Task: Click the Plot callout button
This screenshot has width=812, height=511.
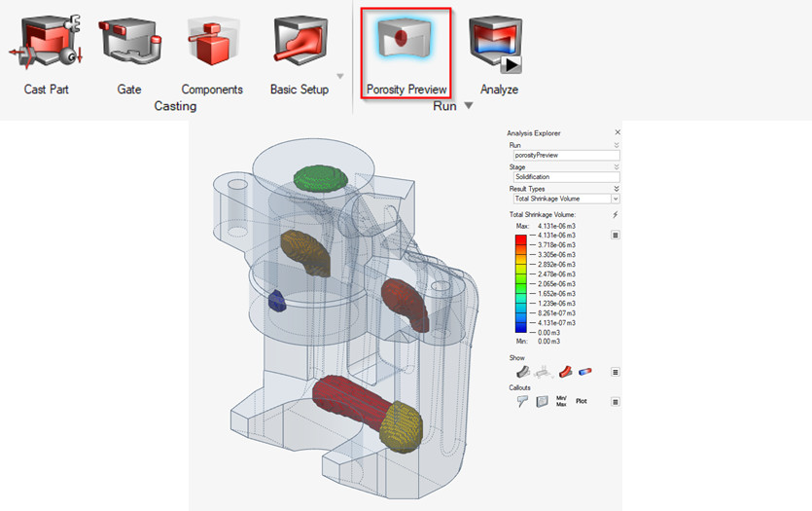Action: pyautogui.click(x=582, y=400)
